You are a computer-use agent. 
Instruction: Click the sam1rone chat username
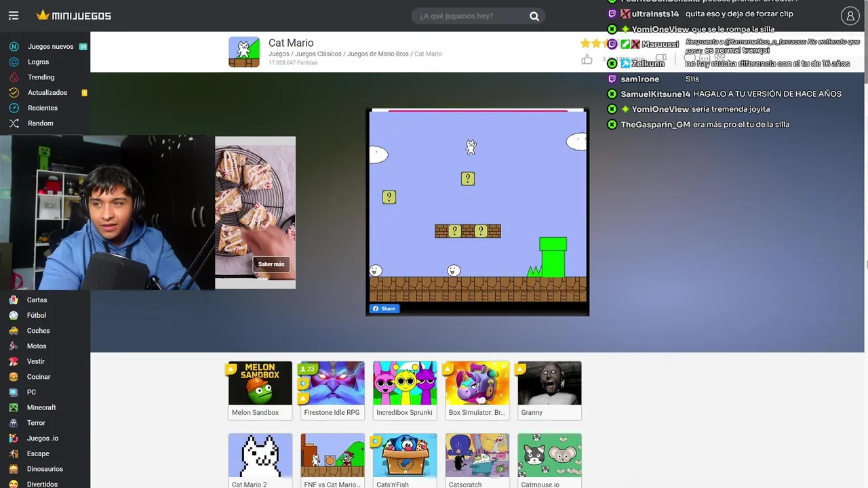click(639, 79)
